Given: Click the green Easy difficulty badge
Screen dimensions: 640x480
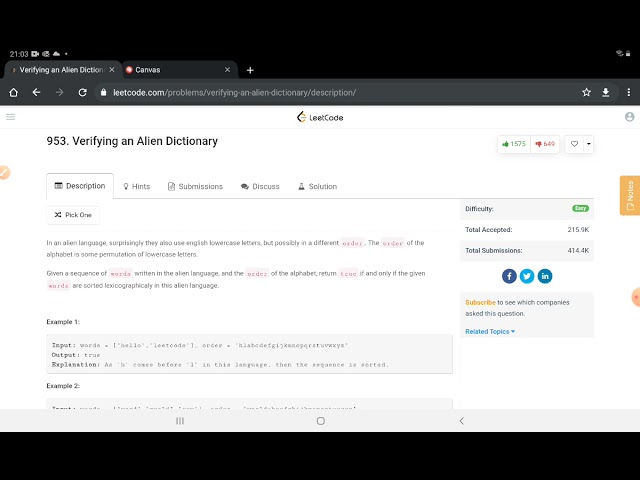Looking at the screenshot, I should click(580, 209).
